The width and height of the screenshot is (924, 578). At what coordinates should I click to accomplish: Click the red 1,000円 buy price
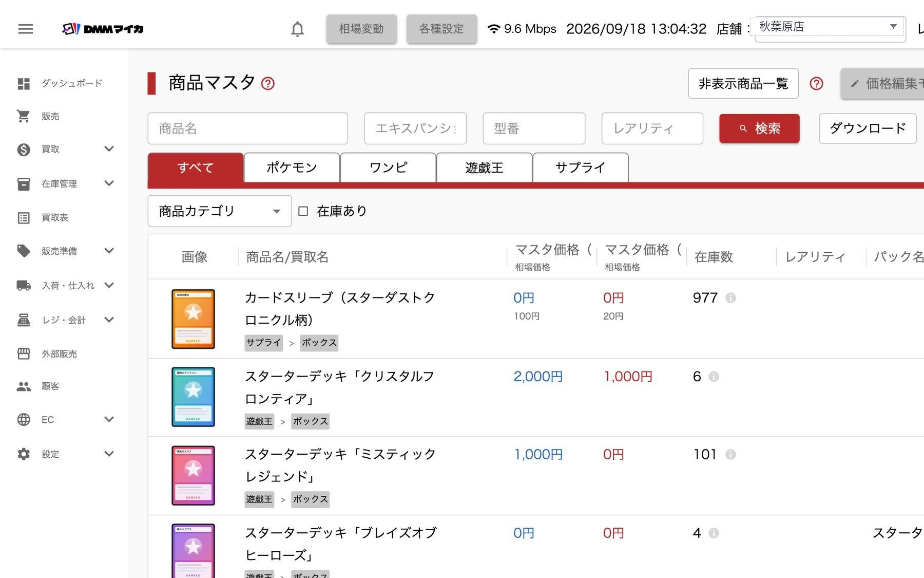click(628, 377)
